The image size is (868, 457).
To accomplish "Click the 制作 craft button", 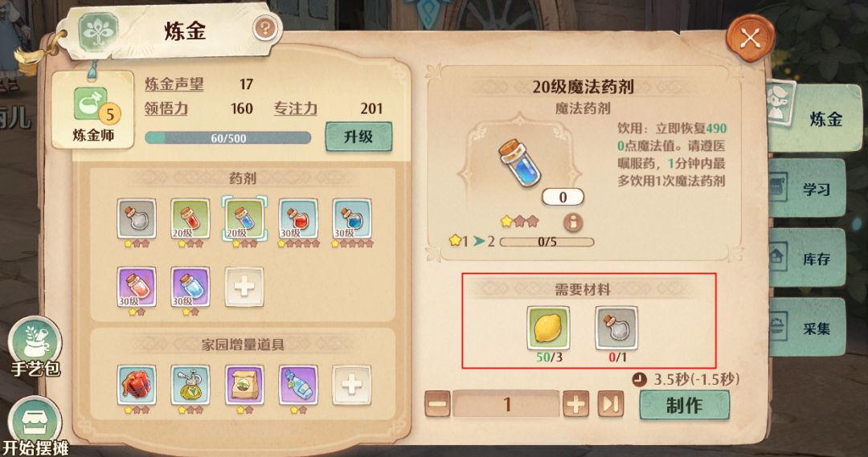I will [x=684, y=405].
